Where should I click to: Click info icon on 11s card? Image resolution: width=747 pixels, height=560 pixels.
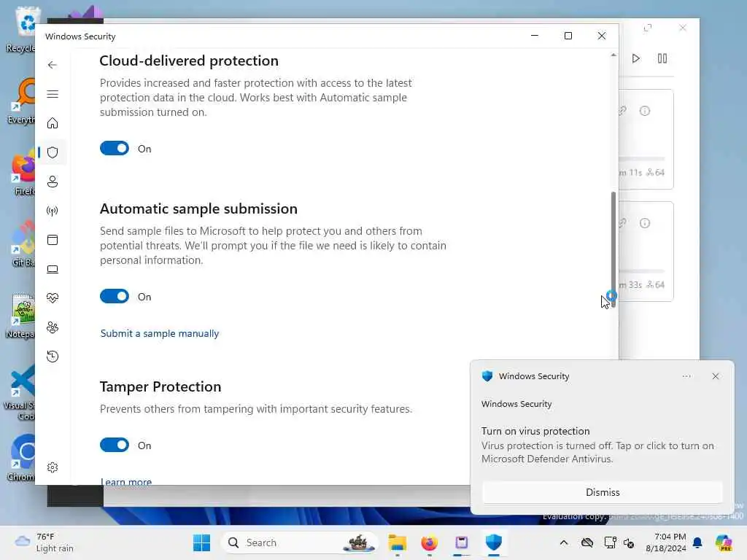645,111
